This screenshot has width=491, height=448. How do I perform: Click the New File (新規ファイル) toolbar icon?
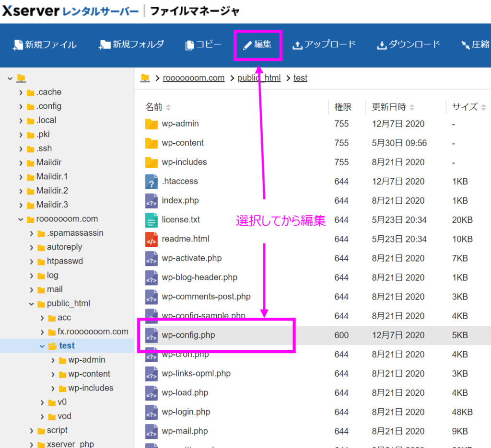pos(18,45)
